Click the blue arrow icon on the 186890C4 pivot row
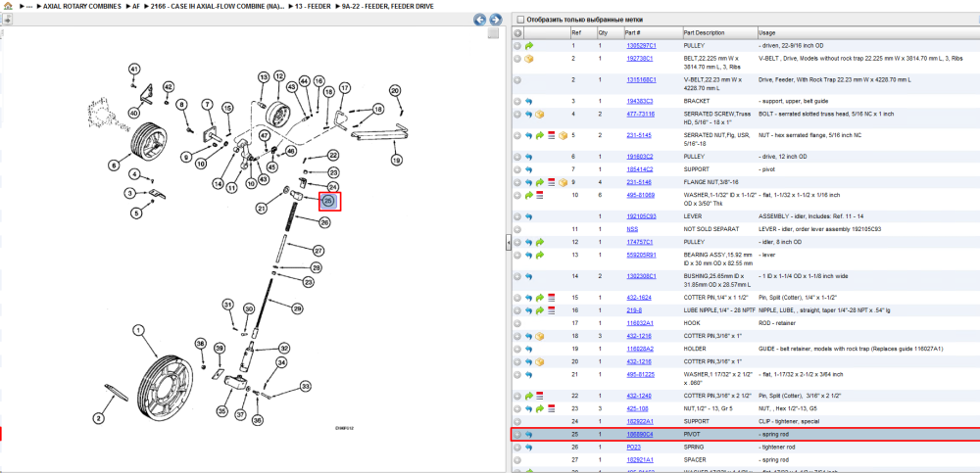 point(529,434)
